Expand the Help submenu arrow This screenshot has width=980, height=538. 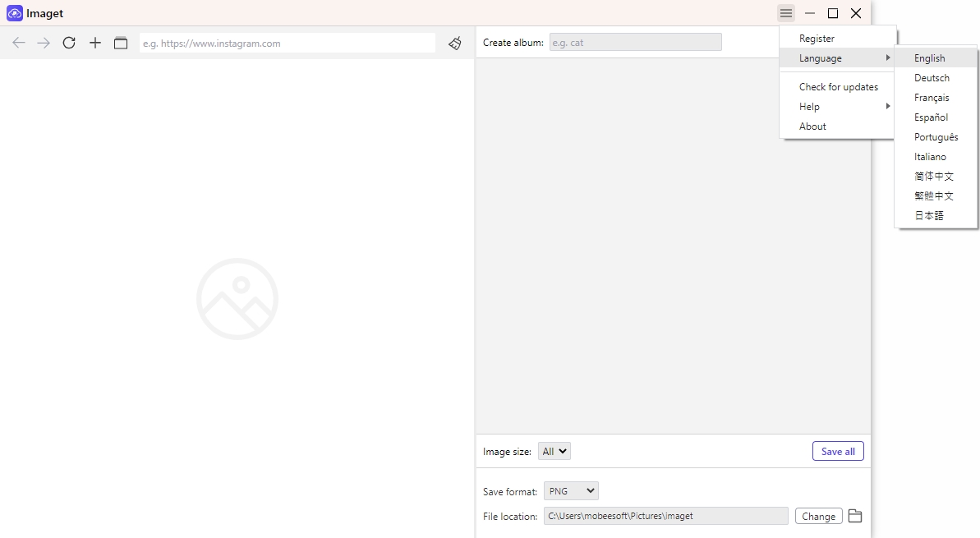(887, 106)
